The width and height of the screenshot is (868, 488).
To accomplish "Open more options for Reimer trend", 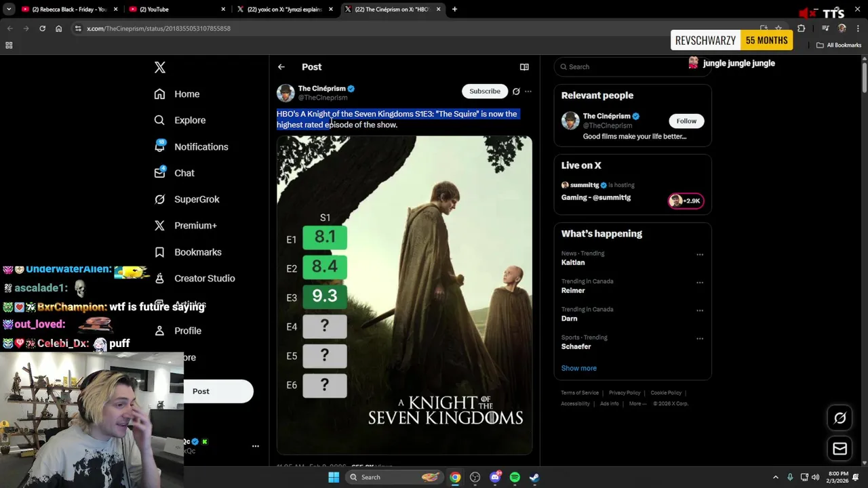I will (x=700, y=283).
